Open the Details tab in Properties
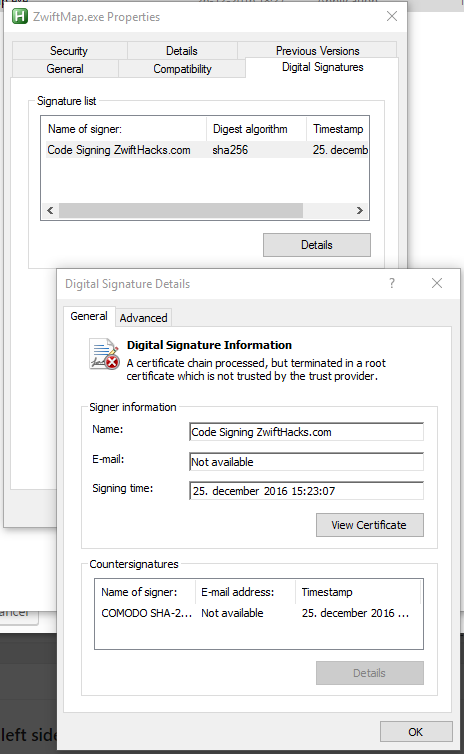This screenshot has width=464, height=754. pos(182,51)
